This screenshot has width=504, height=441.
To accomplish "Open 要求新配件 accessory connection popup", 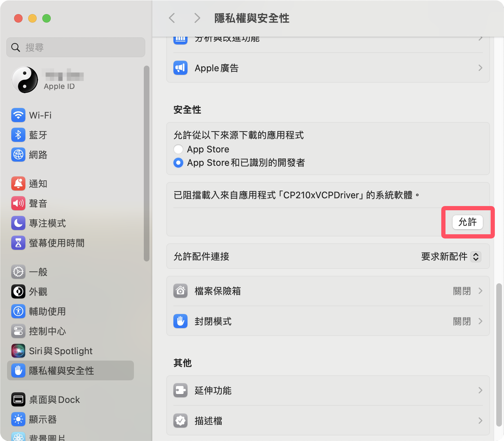I will click(451, 256).
